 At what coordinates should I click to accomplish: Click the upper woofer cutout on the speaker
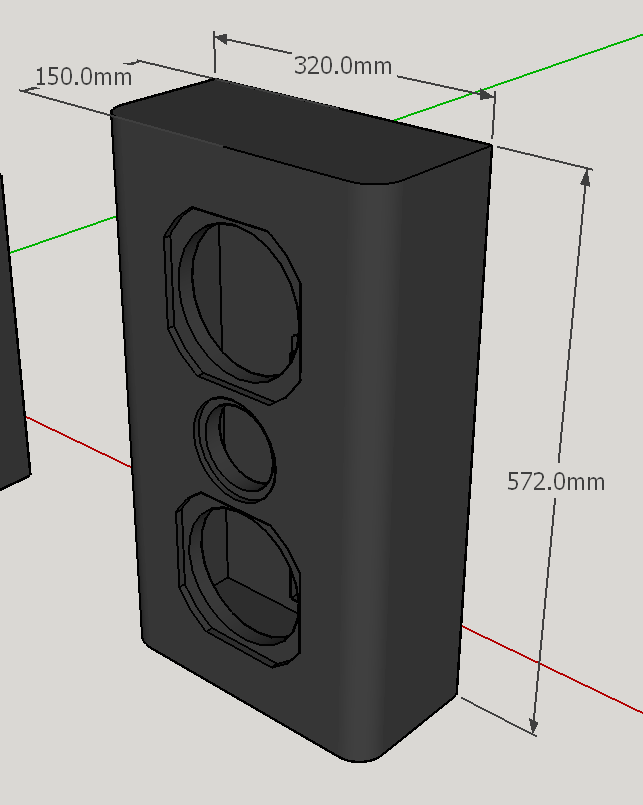233,305
